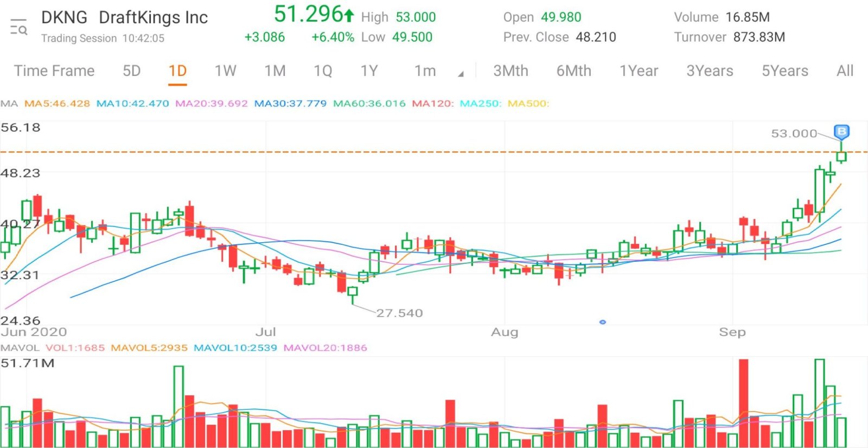
Task: Click the MA250 indicator label
Action: coord(481,103)
